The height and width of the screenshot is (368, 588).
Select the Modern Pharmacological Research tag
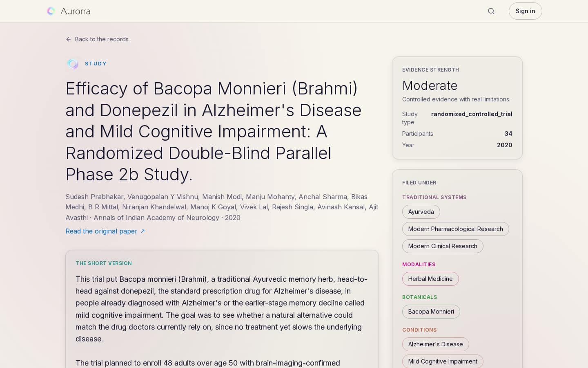pyautogui.click(x=455, y=229)
